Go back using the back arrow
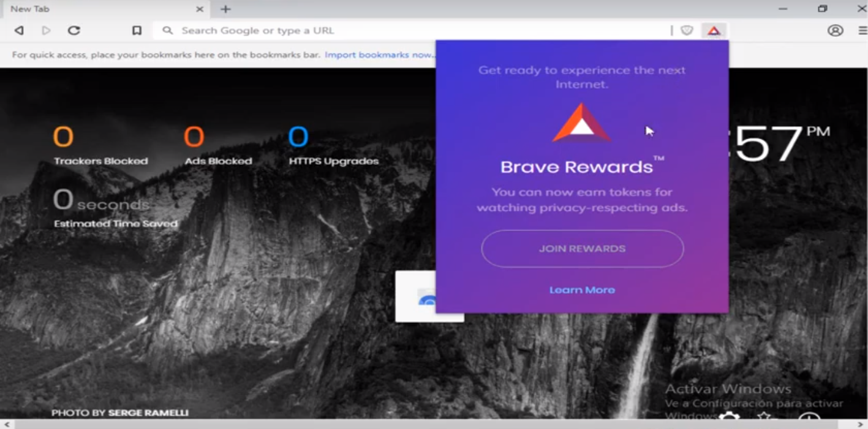The image size is (868, 429). [19, 30]
